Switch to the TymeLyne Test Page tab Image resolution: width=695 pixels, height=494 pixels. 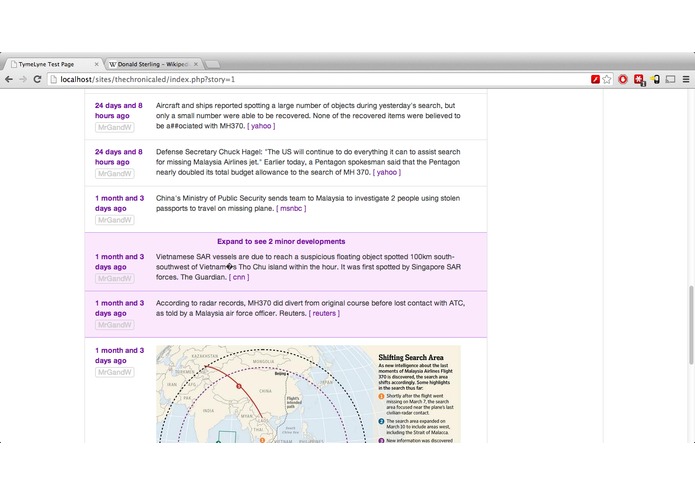[x=53, y=64]
